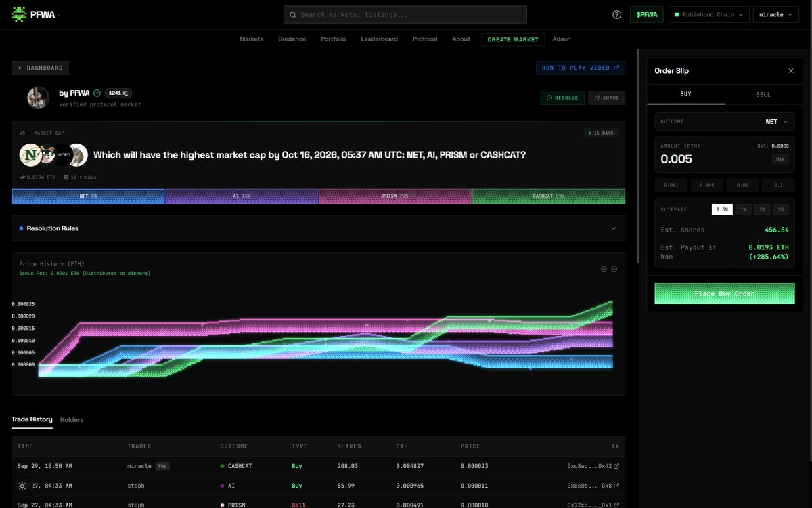Go back to Dashboard
This screenshot has width=812, height=508.
click(40, 68)
